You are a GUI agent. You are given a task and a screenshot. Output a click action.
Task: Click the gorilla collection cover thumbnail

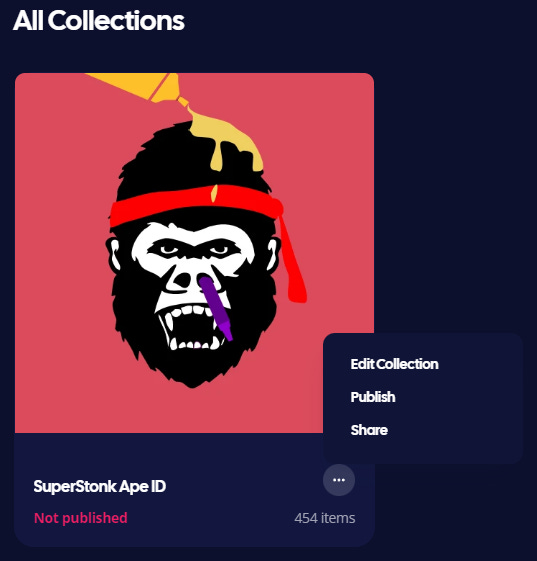point(194,253)
